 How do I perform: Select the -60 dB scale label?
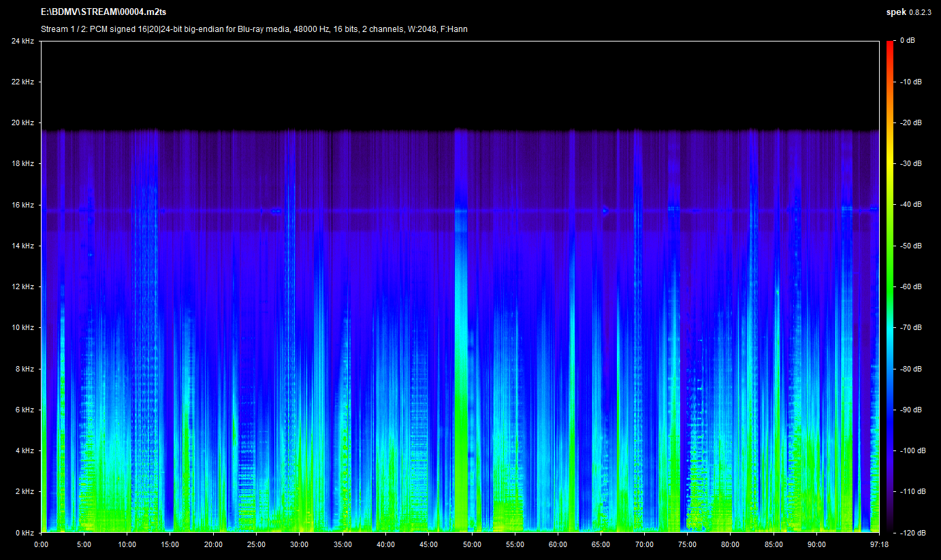coord(910,286)
